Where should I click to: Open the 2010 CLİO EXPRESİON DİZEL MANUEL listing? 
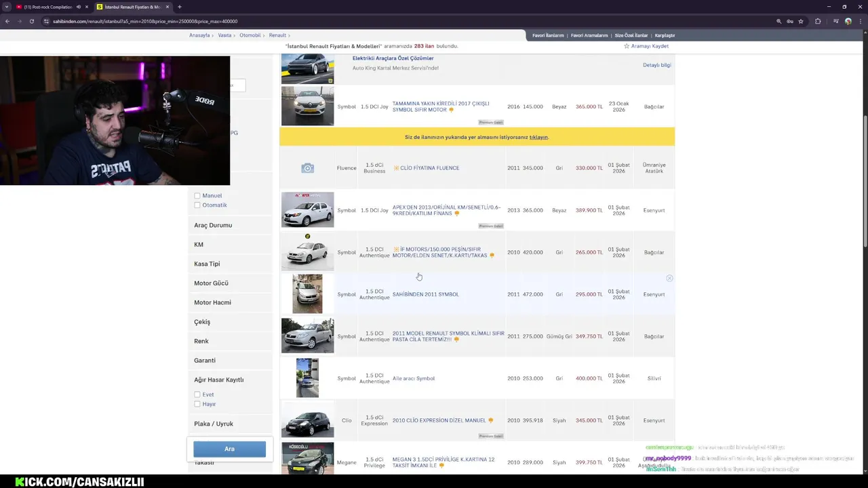(439, 420)
